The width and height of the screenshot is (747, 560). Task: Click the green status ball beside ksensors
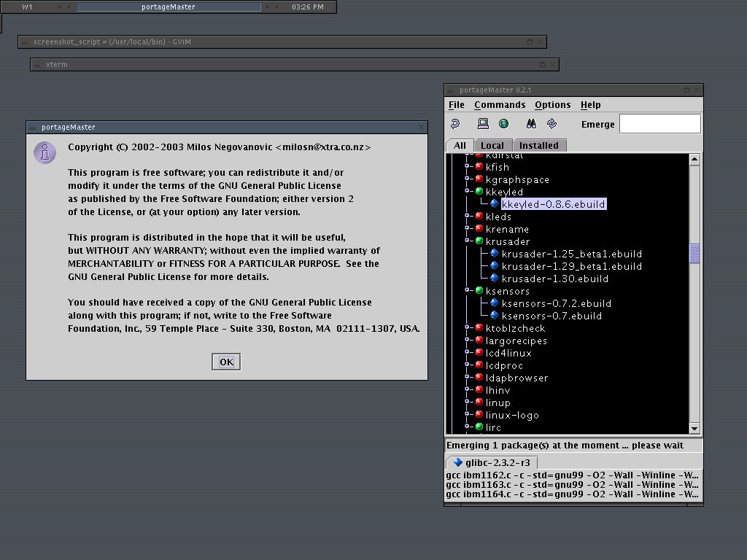tap(479, 290)
